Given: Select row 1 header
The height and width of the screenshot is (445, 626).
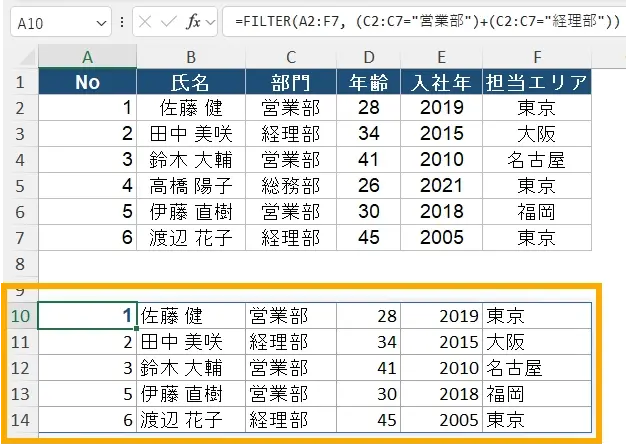Looking at the screenshot, I should 20,82.
